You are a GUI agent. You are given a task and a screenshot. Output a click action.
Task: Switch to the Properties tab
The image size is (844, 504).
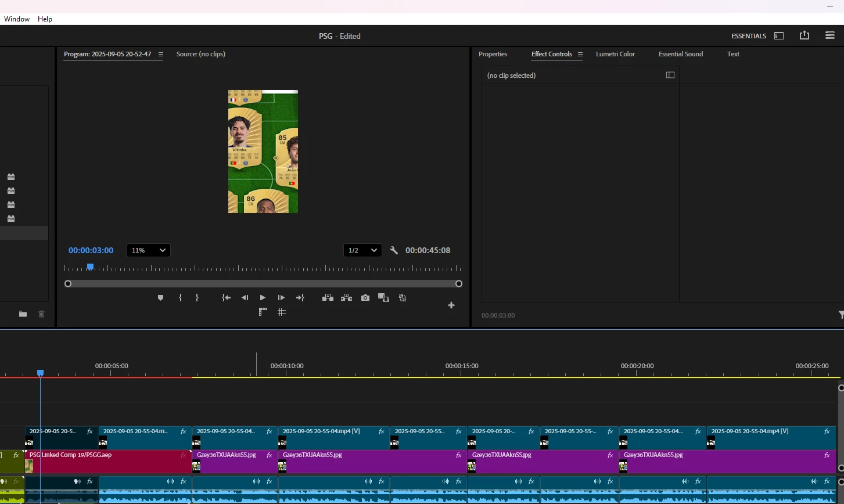click(x=493, y=54)
